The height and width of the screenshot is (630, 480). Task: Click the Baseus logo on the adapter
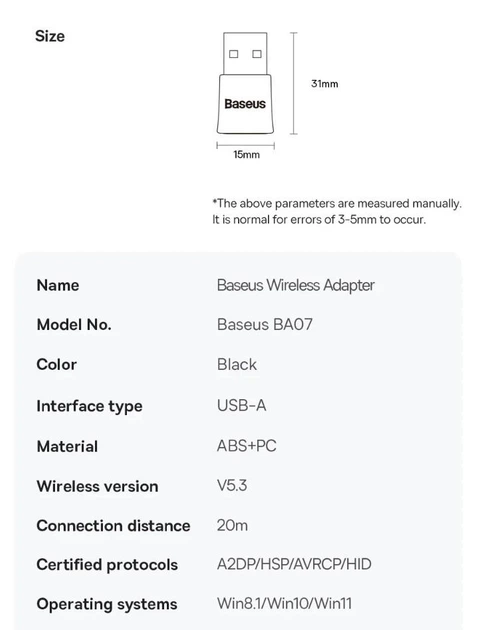coord(245,104)
